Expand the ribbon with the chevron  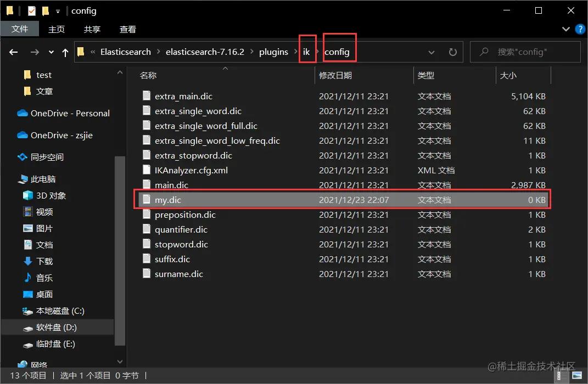click(566, 29)
